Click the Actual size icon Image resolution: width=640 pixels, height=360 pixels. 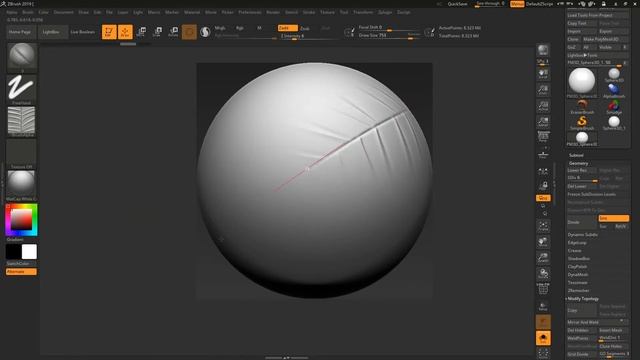point(543,106)
